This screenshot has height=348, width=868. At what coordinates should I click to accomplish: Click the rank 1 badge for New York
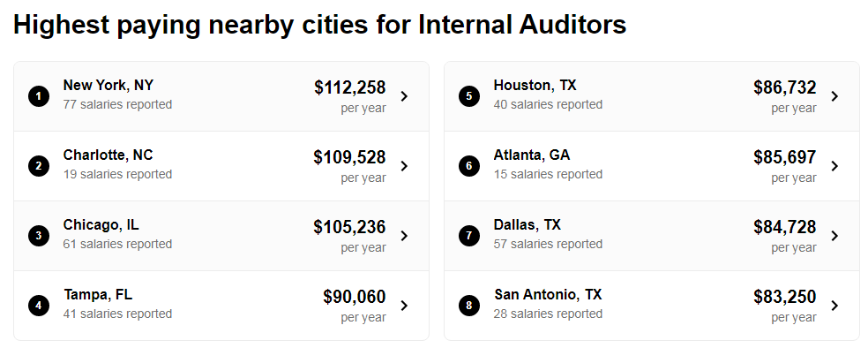click(39, 96)
